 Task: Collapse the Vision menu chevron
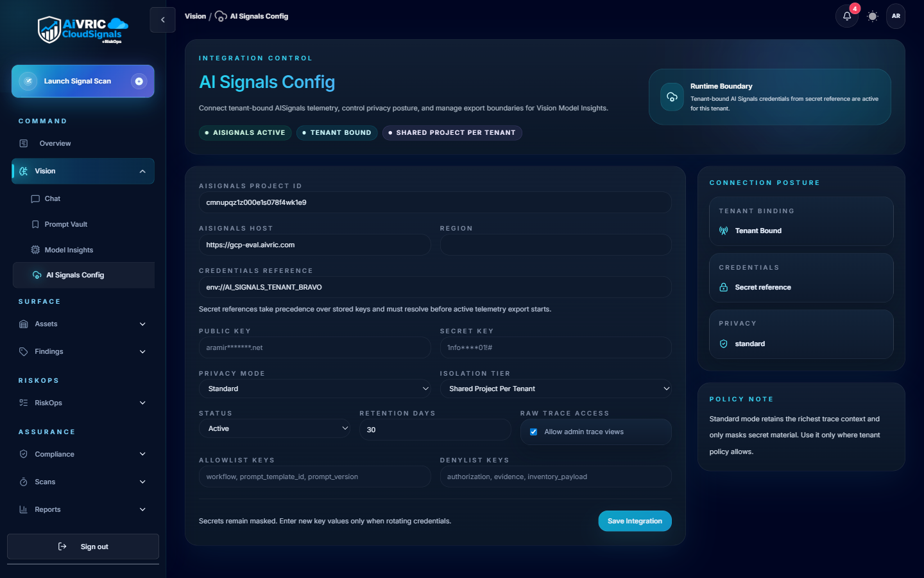[142, 171]
